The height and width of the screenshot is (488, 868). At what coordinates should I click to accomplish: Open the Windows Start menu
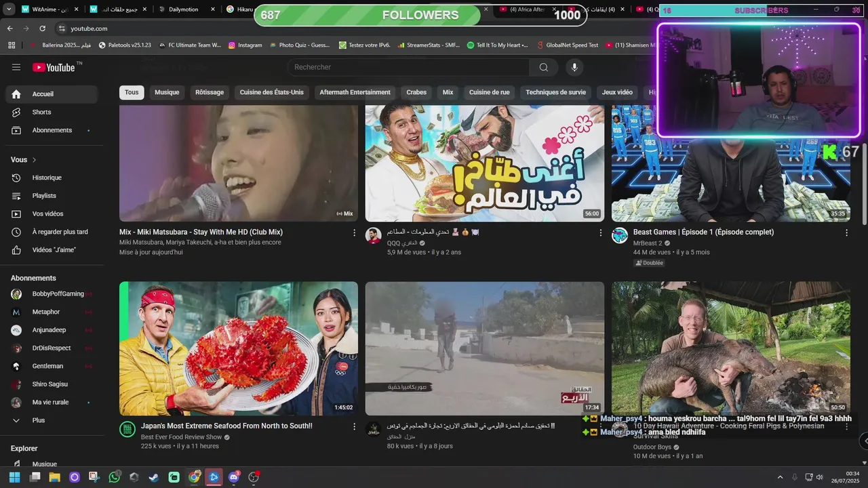pyautogui.click(x=14, y=477)
